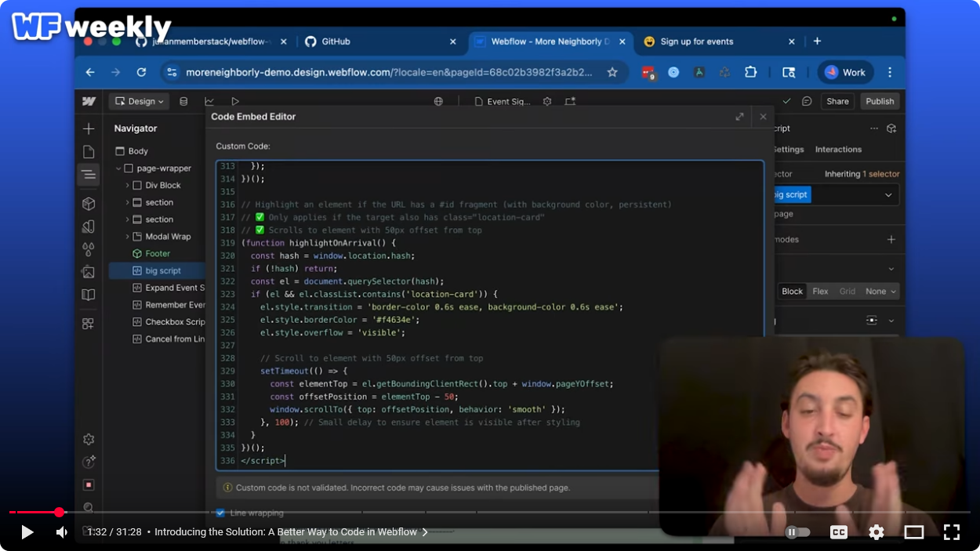Click the address bar URL
The width and height of the screenshot is (980, 551).
[389, 72]
